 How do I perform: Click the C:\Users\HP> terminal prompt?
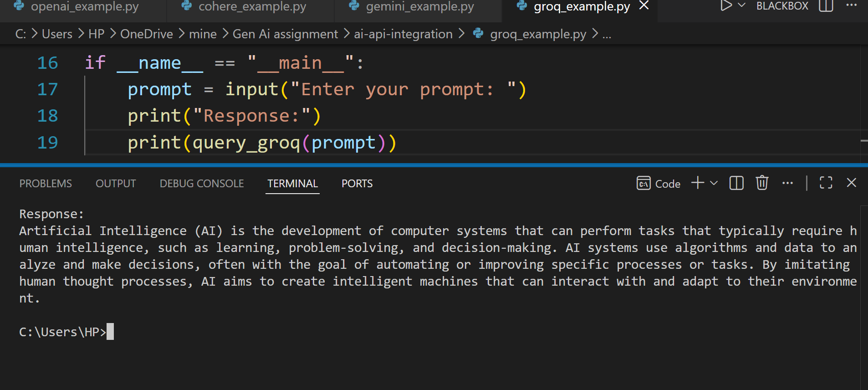click(62, 332)
